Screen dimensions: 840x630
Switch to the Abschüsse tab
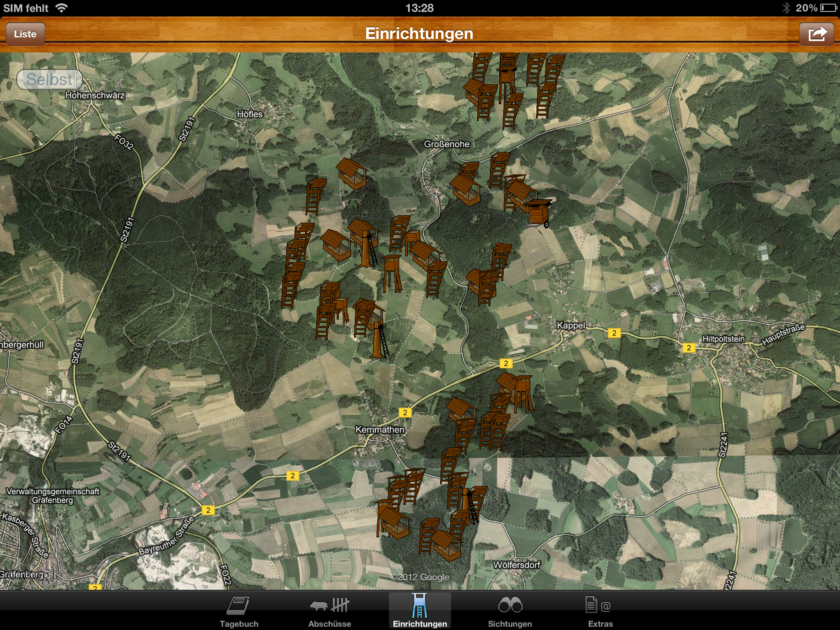tap(329, 611)
